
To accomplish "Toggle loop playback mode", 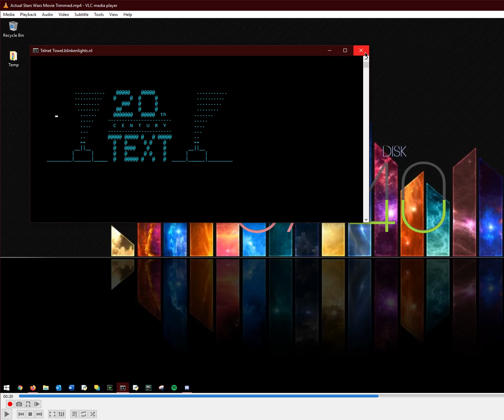I will (83, 414).
